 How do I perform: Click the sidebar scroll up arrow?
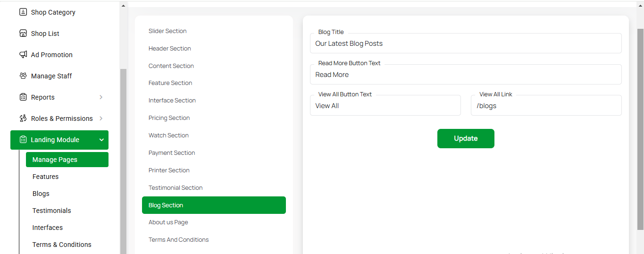pyautogui.click(x=123, y=6)
